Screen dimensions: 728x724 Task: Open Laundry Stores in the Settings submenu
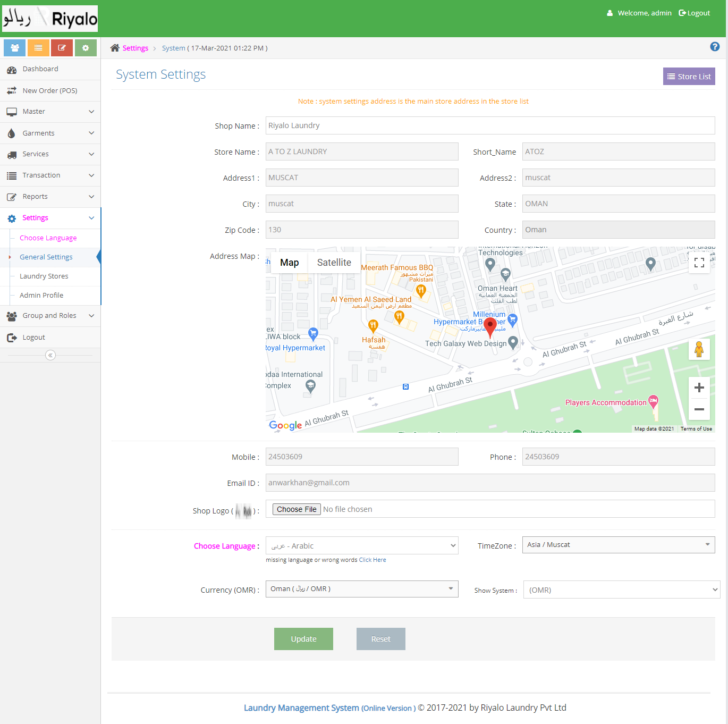[44, 276]
